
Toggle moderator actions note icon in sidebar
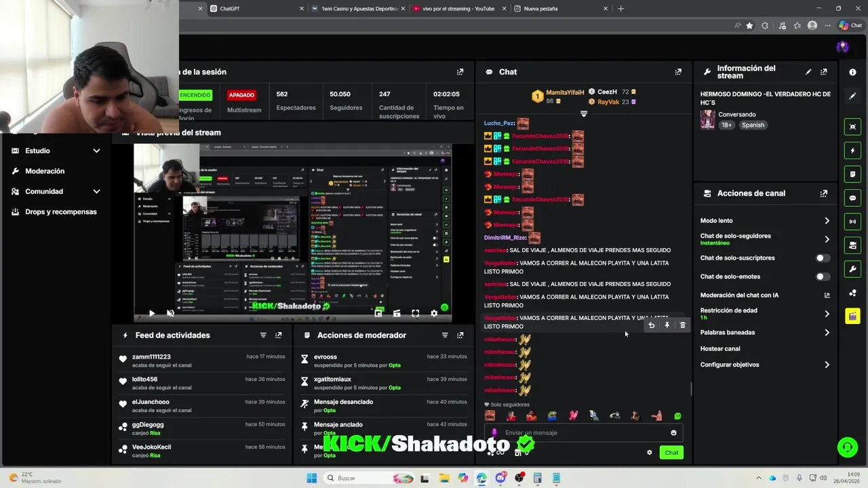click(852, 174)
